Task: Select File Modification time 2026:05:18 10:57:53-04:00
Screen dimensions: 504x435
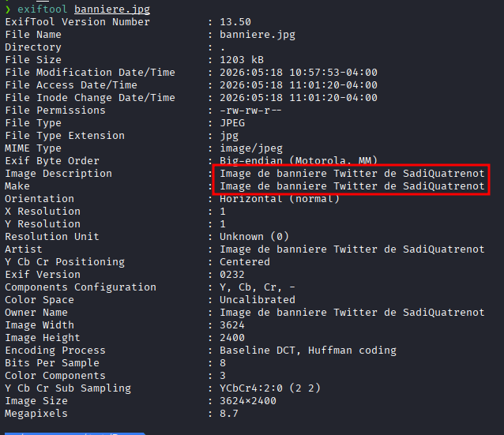Action: click(299, 73)
